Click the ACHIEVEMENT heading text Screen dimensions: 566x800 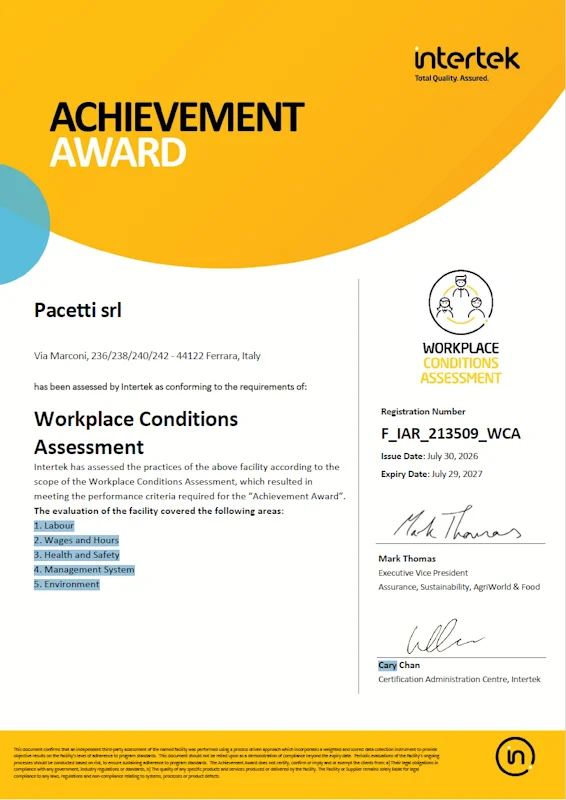point(177,117)
